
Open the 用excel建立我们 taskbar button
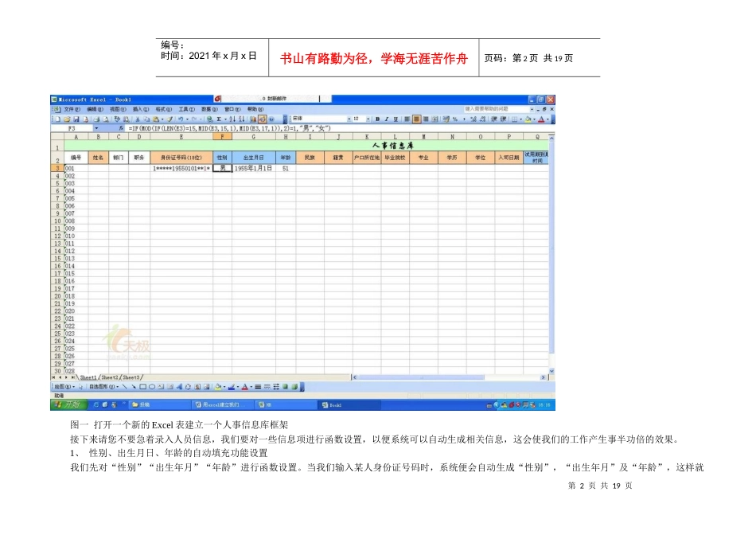point(222,404)
